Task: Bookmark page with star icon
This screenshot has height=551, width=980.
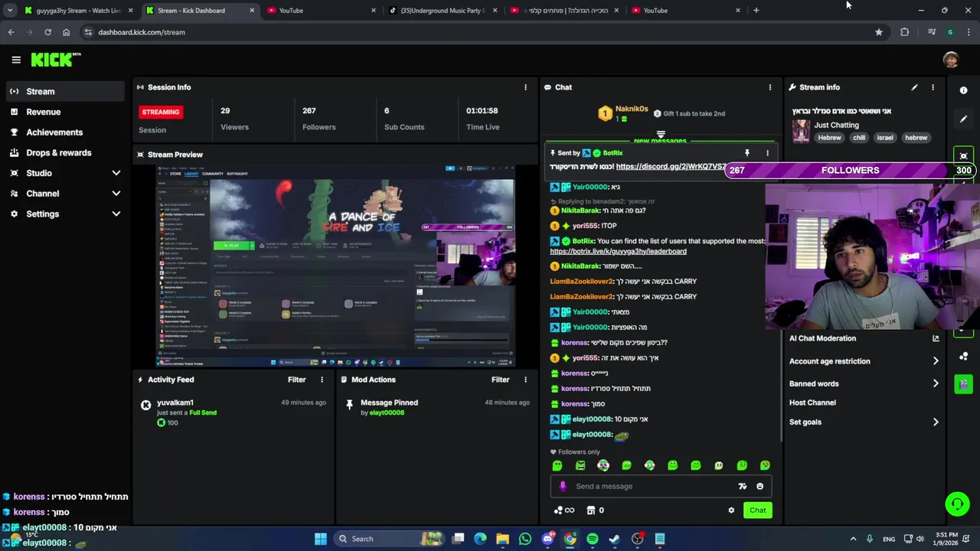Action: click(879, 32)
